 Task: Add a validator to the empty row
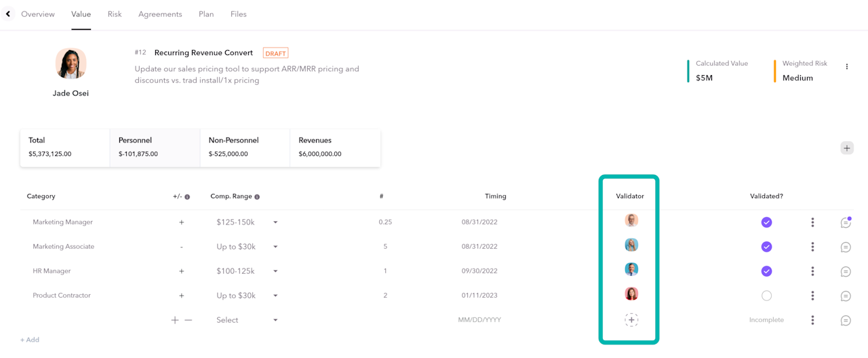click(x=631, y=320)
